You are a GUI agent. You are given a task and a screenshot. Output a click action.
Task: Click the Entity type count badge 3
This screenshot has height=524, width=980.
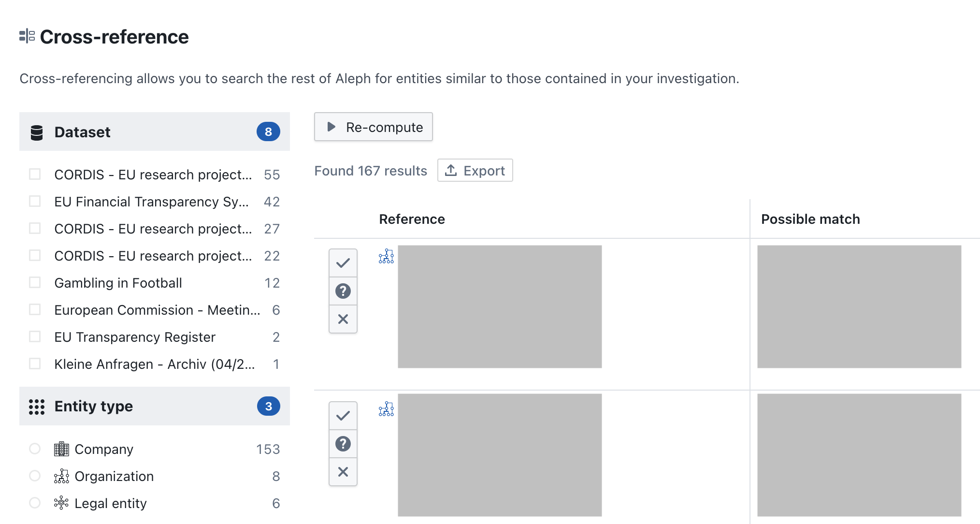268,406
